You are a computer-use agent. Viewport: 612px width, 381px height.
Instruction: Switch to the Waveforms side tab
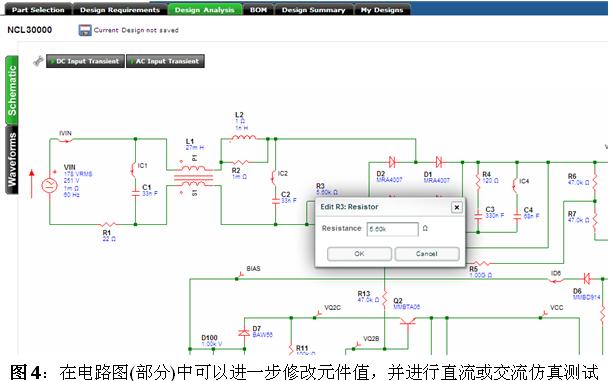click(x=12, y=160)
